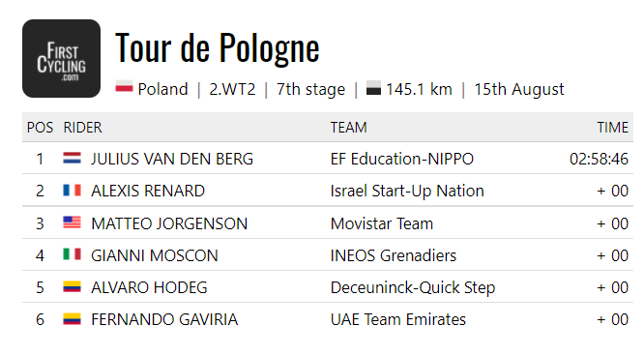Click the Colombian flag beside Alvaro Hodeg

point(72,286)
